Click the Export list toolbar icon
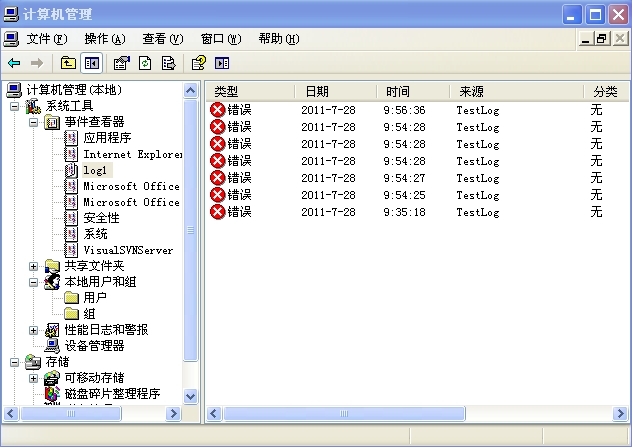 [168, 63]
